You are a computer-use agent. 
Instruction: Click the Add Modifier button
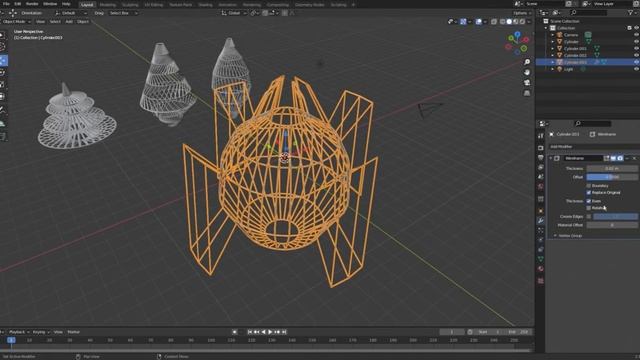pyautogui.click(x=593, y=147)
